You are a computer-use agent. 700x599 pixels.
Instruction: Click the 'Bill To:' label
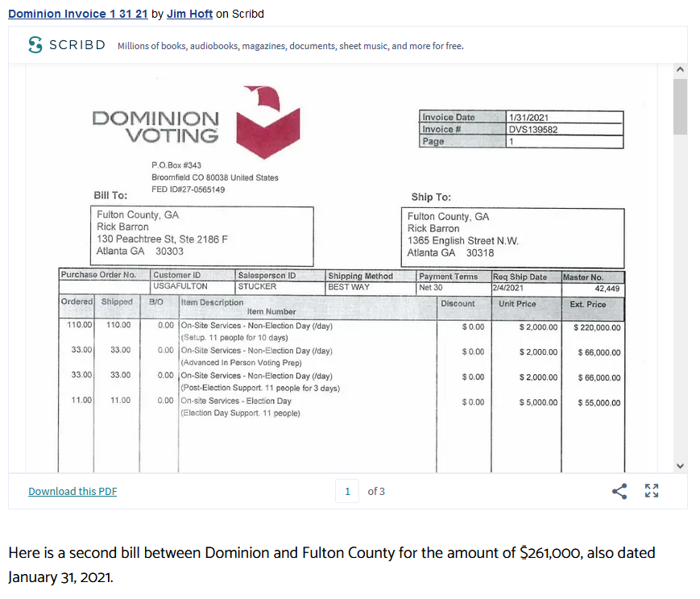[x=110, y=195]
